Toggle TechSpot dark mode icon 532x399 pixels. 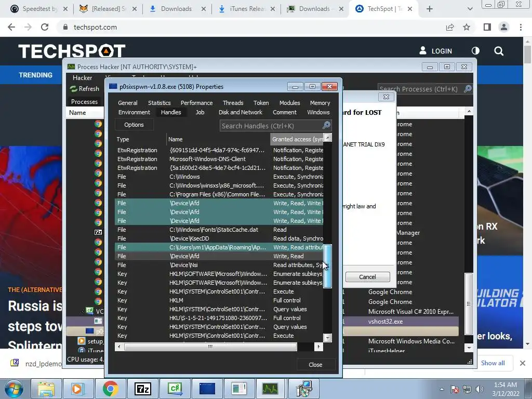pos(476,51)
